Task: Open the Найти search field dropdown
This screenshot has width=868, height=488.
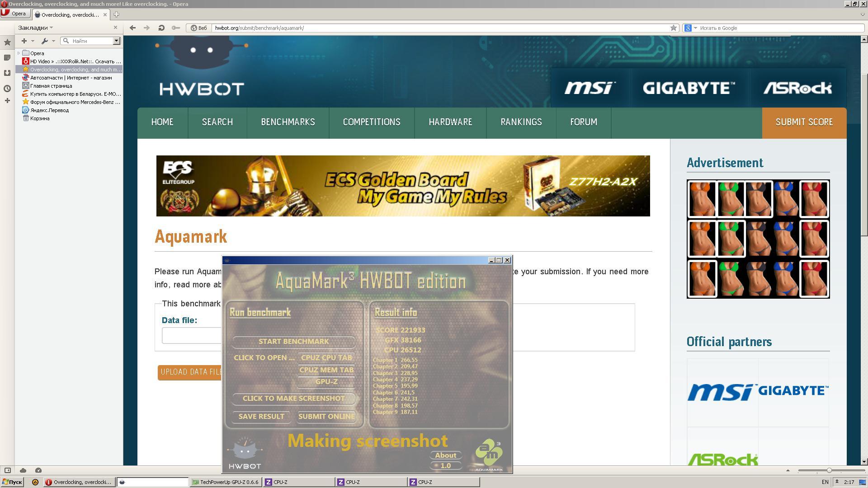Action: (x=116, y=41)
